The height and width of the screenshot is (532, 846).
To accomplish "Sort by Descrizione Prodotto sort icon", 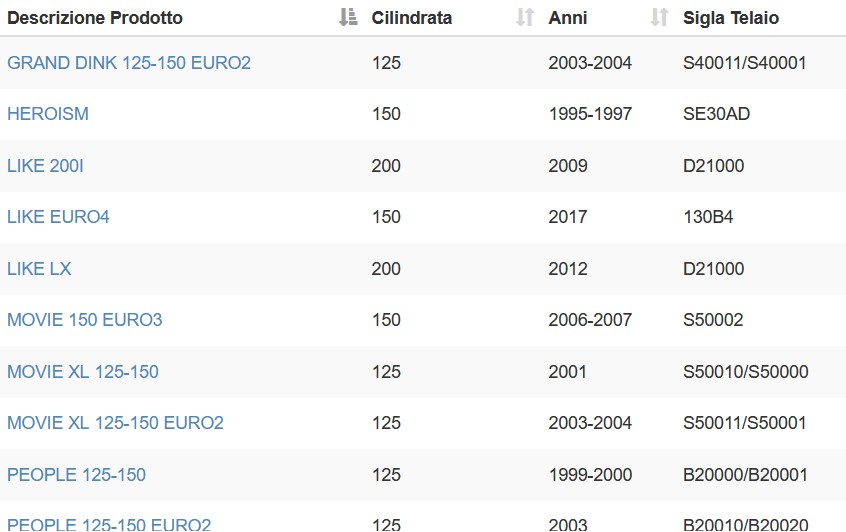I will pyautogui.click(x=348, y=17).
